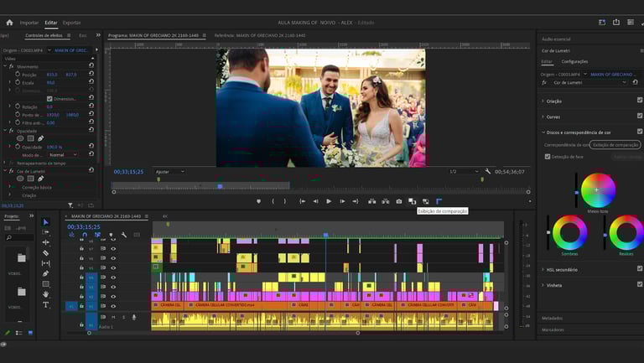Go to Out point button
The height and width of the screenshot is (363, 644).
pos(356,201)
